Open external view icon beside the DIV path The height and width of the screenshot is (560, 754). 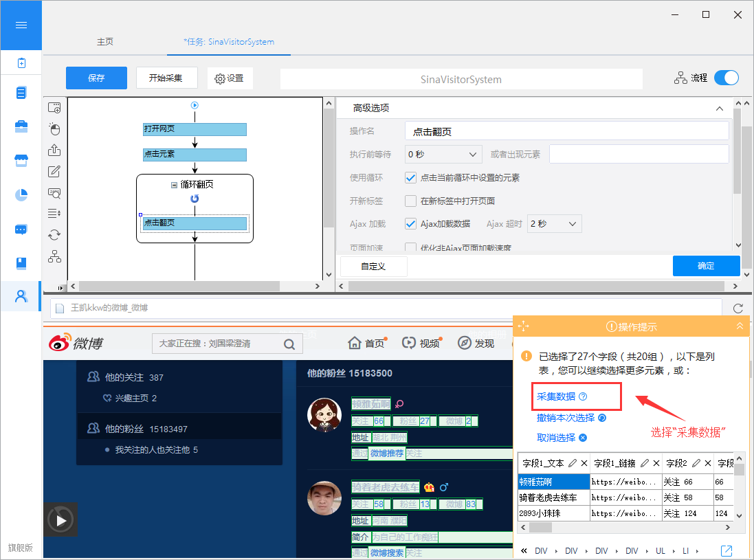coord(727,551)
